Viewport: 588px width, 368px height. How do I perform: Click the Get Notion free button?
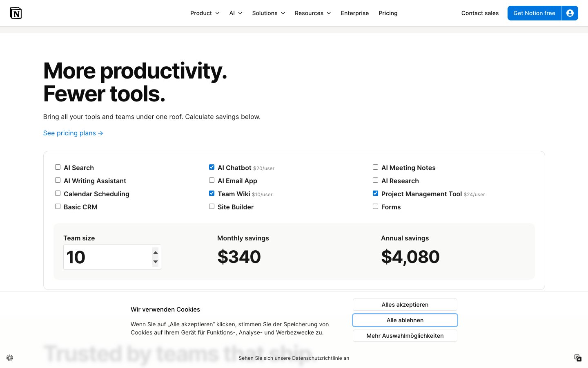[534, 13]
